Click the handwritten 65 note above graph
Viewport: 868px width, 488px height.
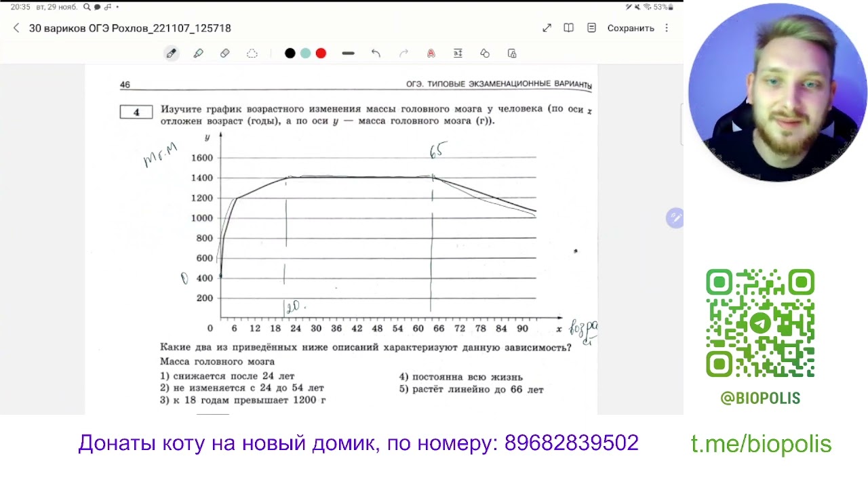tap(438, 150)
